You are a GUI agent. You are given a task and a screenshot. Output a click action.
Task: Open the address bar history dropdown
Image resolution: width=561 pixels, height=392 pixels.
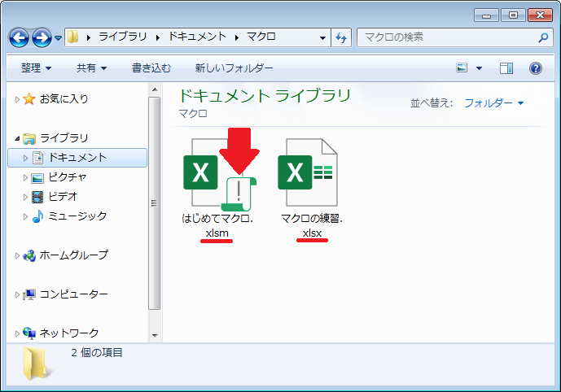[x=322, y=37]
